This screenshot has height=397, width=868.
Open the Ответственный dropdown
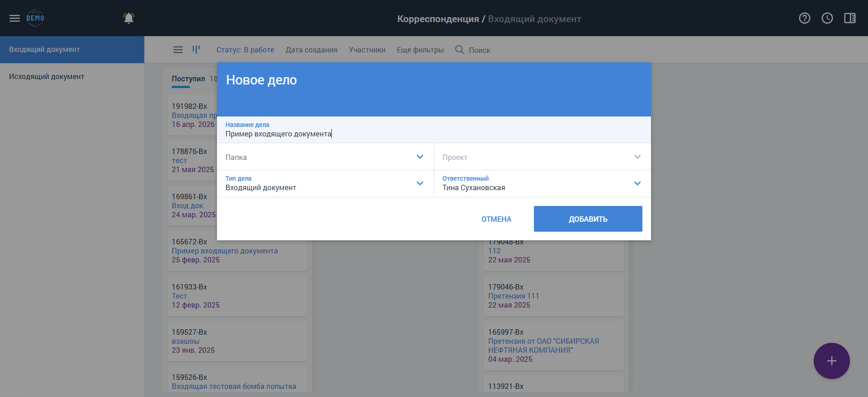tap(542, 183)
